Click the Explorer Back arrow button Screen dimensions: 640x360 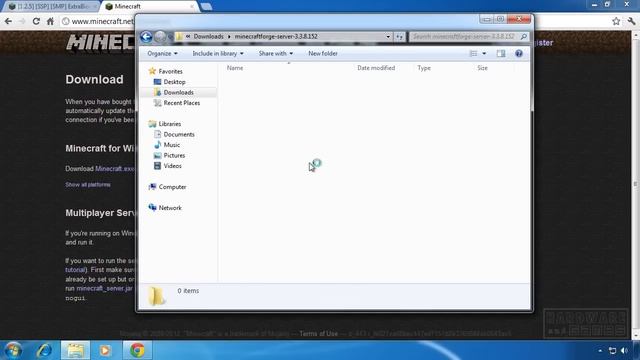pyautogui.click(x=146, y=37)
